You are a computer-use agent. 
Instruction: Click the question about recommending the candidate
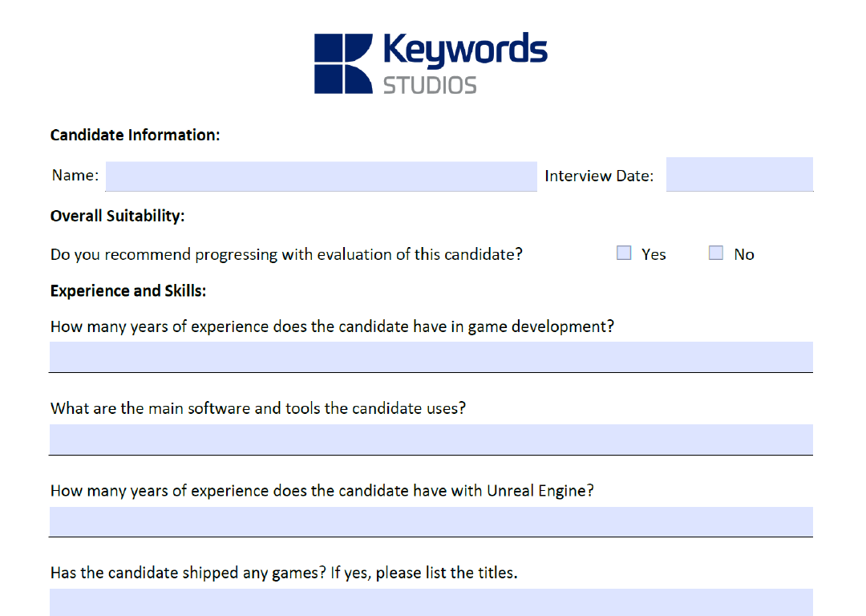[x=286, y=254]
